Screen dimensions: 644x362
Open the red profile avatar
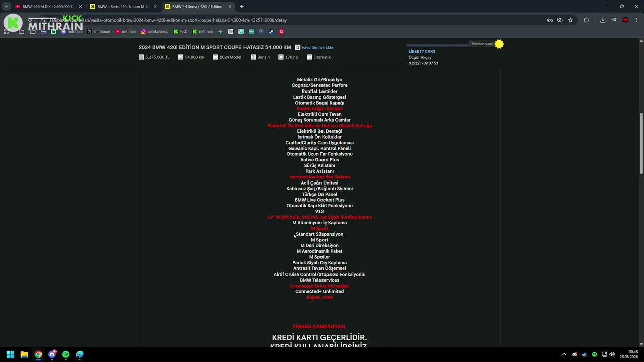(x=625, y=20)
